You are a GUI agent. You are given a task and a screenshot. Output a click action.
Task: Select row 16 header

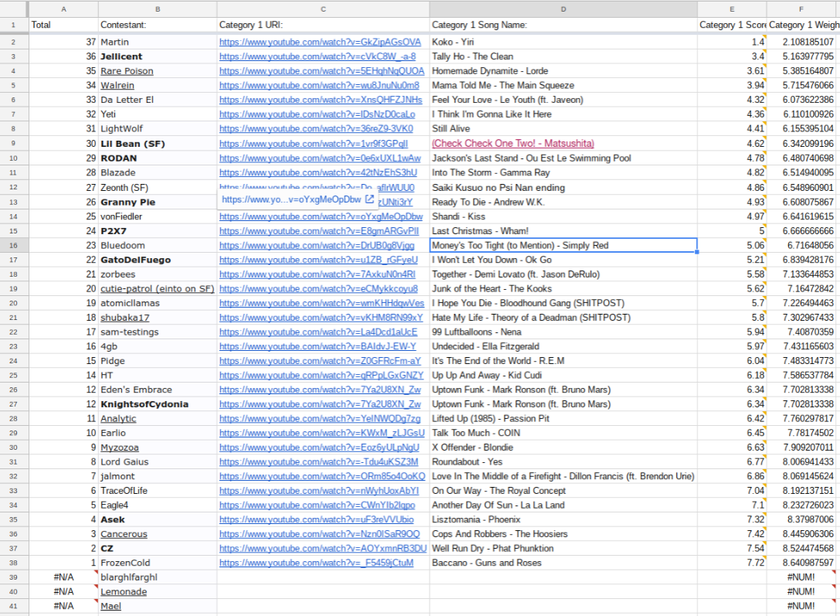pos(13,245)
